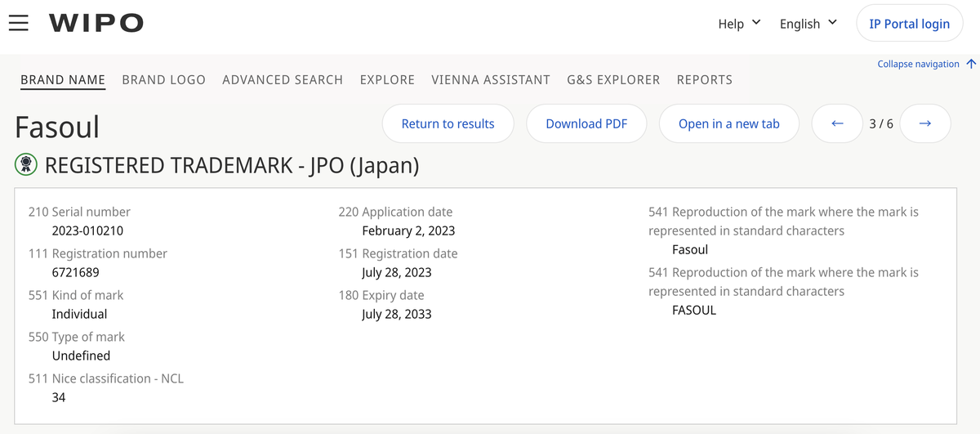Image resolution: width=980 pixels, height=434 pixels.
Task: Open the hamburger navigation menu
Action: pyautogui.click(x=19, y=23)
